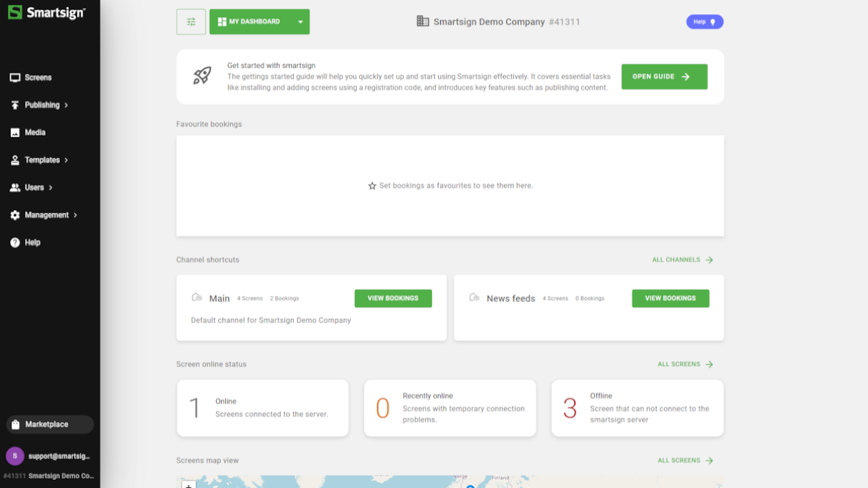Viewport: 868px width, 488px height.
Task: Click the Media image icon
Action: tap(15, 133)
